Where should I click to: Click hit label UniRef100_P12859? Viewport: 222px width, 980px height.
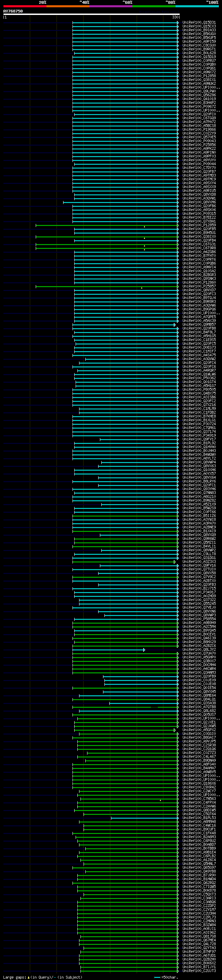(x=199, y=225)
